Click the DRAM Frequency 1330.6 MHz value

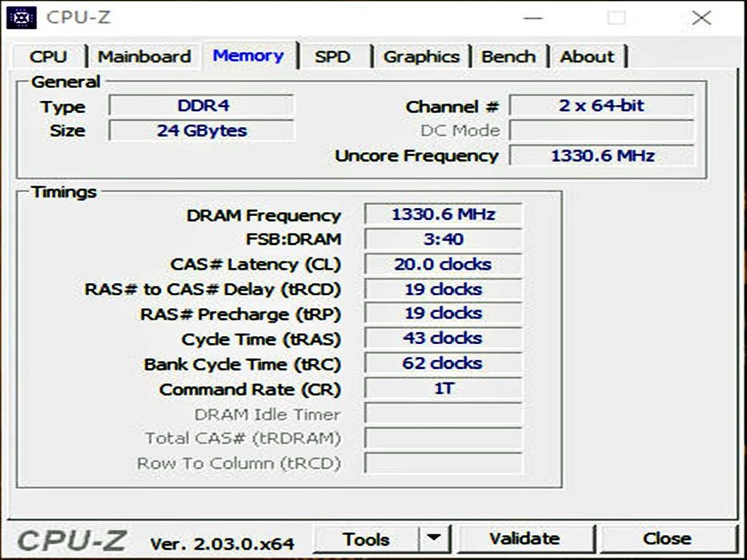(x=444, y=214)
